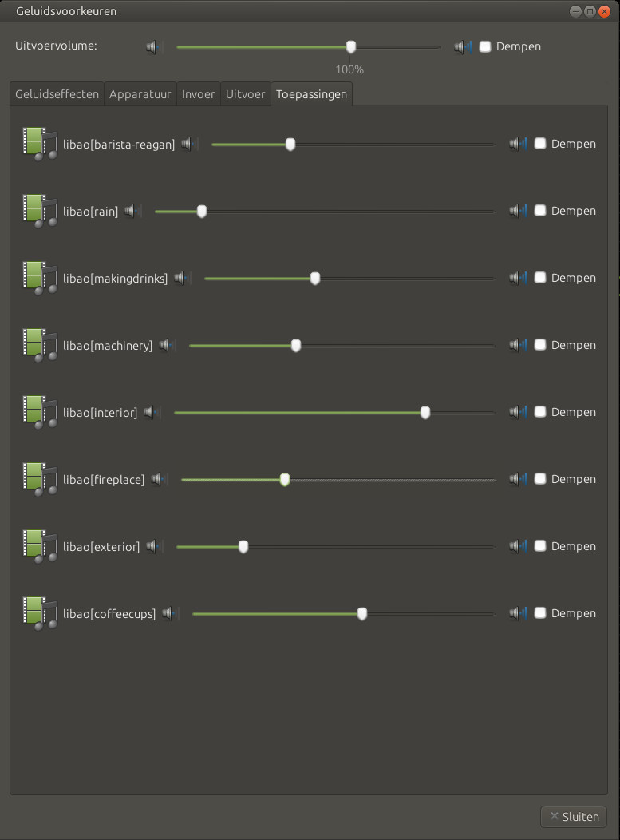Open the Apparatuur tab
620x840 pixels.
pos(140,94)
